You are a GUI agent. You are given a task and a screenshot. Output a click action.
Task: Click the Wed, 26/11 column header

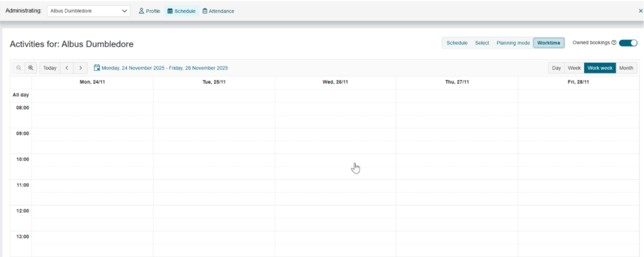[x=336, y=82]
